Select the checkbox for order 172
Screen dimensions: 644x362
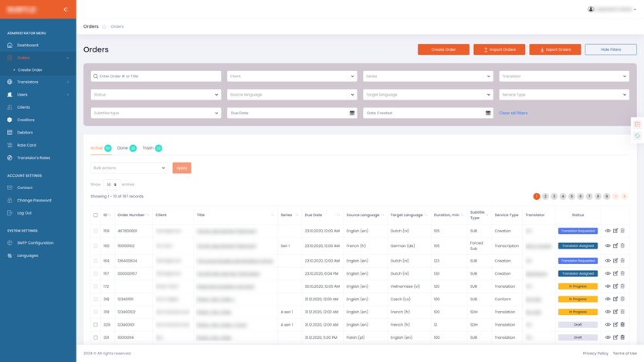(x=96, y=286)
